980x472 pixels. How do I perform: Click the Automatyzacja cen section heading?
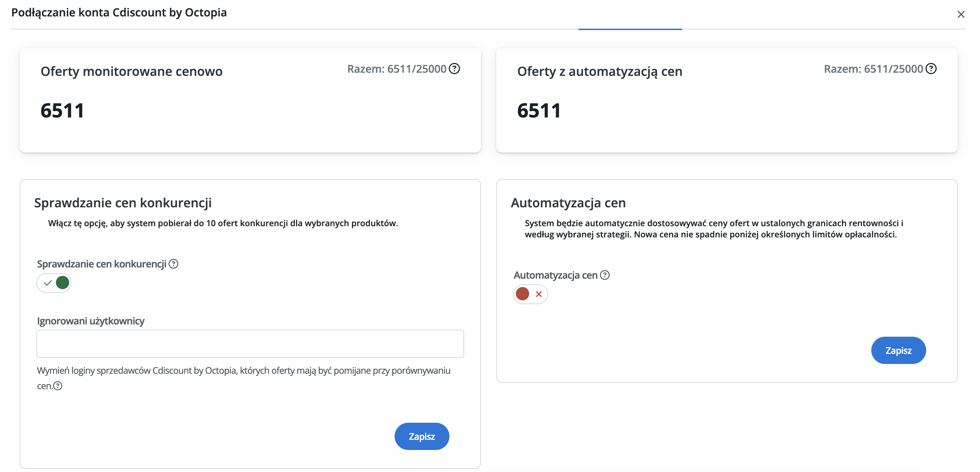[x=568, y=203]
